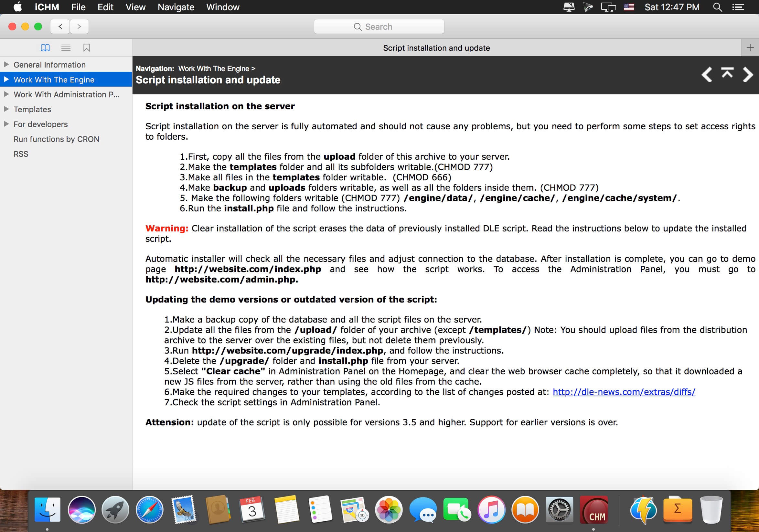Expand the For developers section
Screen dimensions: 759x532
tap(6, 124)
